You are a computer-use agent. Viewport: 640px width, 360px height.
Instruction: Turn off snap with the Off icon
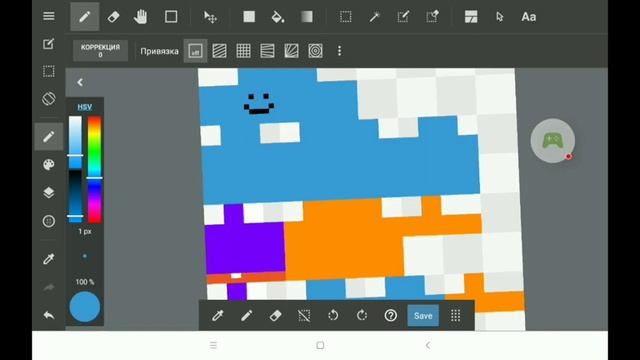point(196,51)
